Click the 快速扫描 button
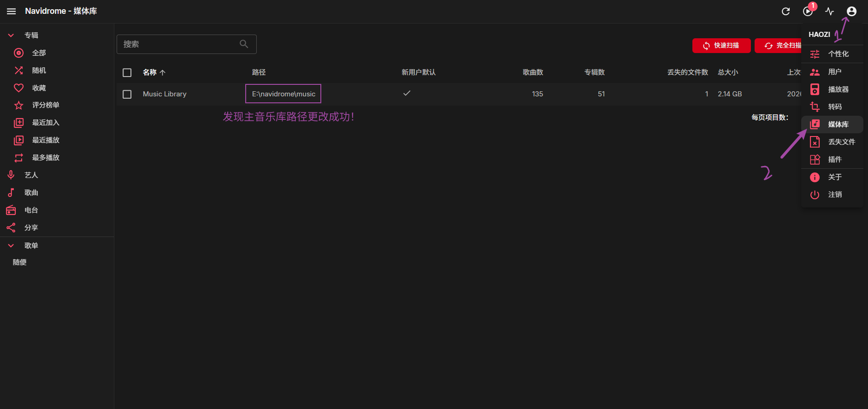 point(721,46)
